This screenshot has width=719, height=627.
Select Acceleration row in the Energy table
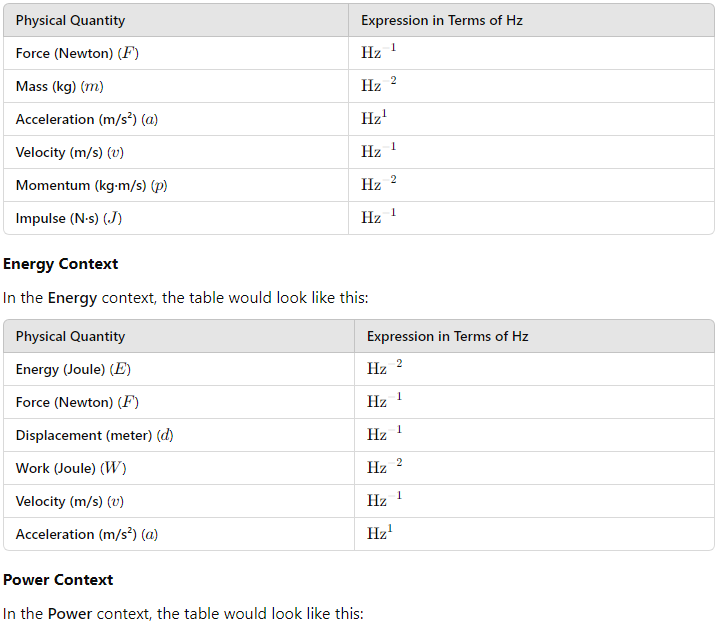(359, 534)
